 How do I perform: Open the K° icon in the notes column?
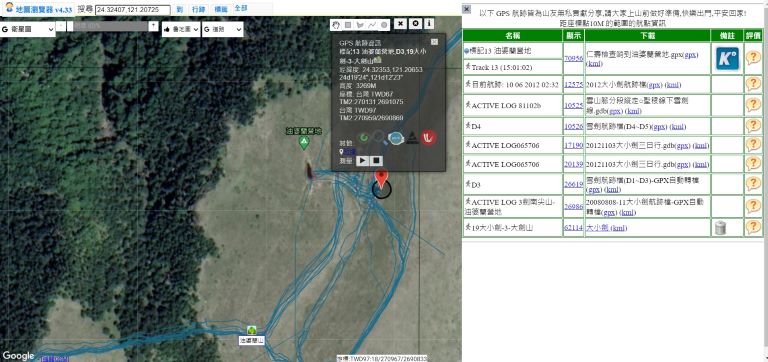coord(727,59)
